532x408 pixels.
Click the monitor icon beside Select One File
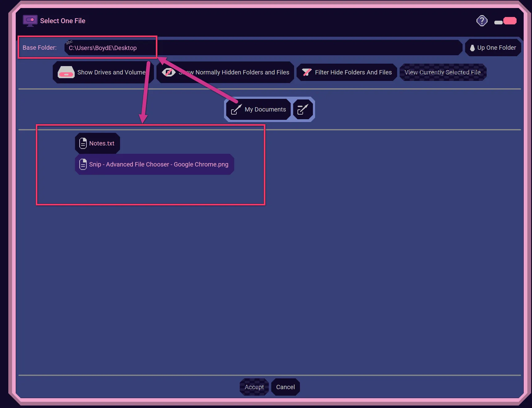(30, 21)
